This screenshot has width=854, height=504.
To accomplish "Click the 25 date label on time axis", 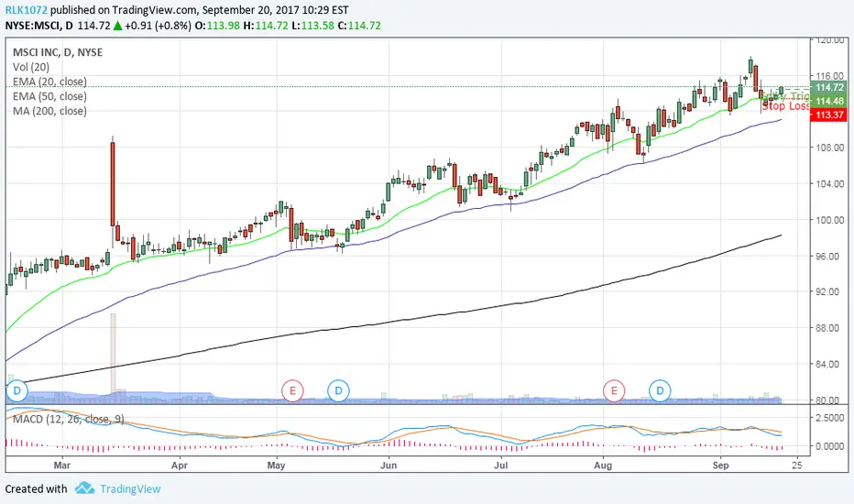I will 797,466.
